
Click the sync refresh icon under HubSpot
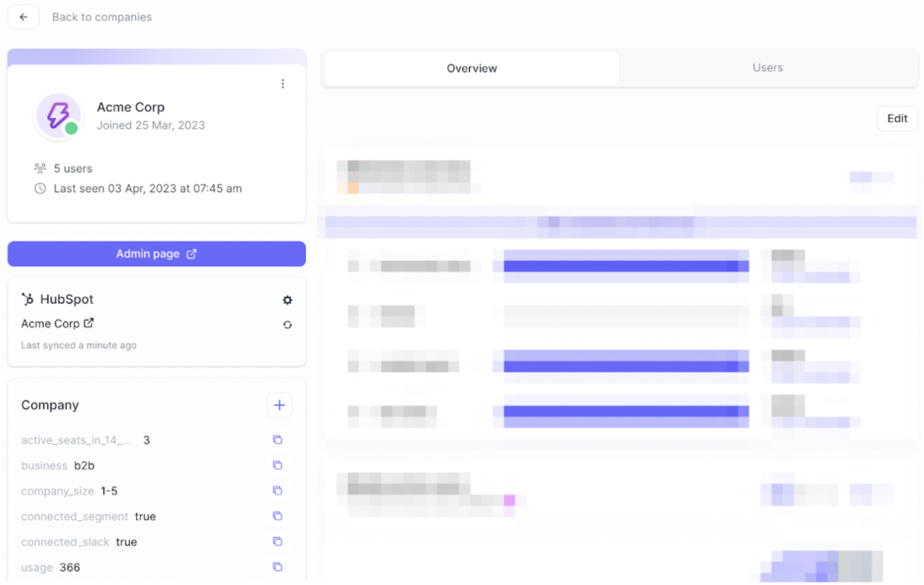tap(287, 324)
